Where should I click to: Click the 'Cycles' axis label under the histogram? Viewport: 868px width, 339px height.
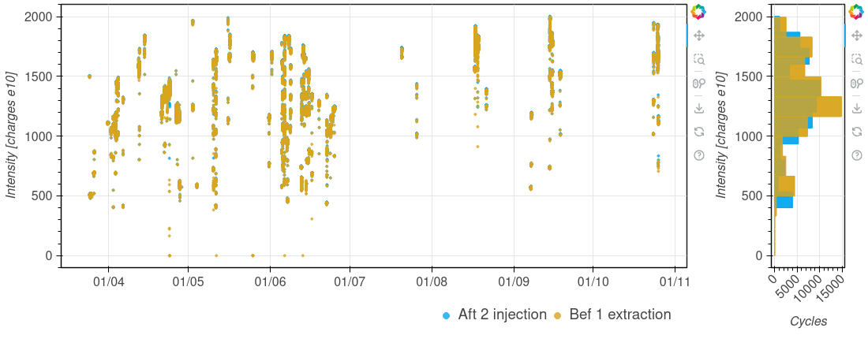[808, 322]
